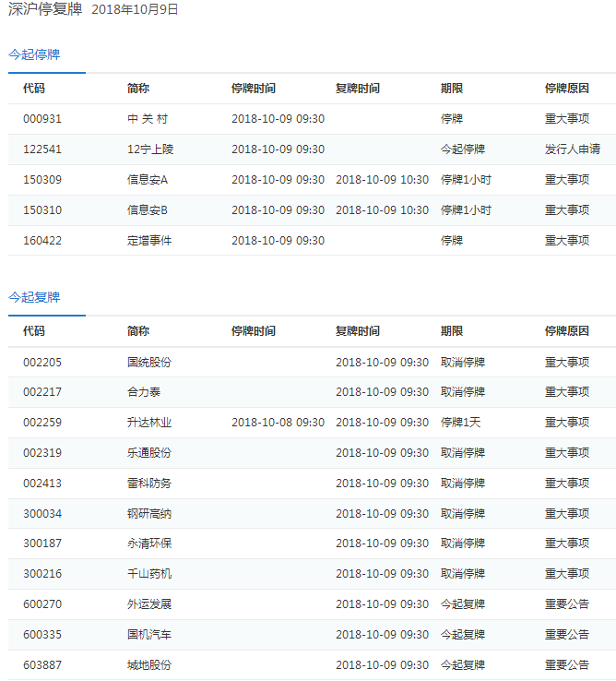Open stock code 150309
This screenshot has width=616, height=681.
click(x=42, y=180)
